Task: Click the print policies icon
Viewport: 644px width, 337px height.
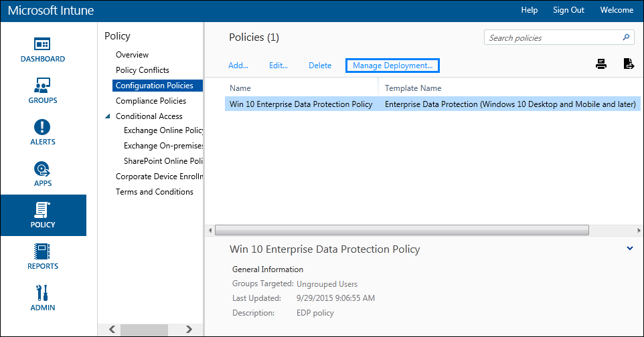Action: [601, 64]
